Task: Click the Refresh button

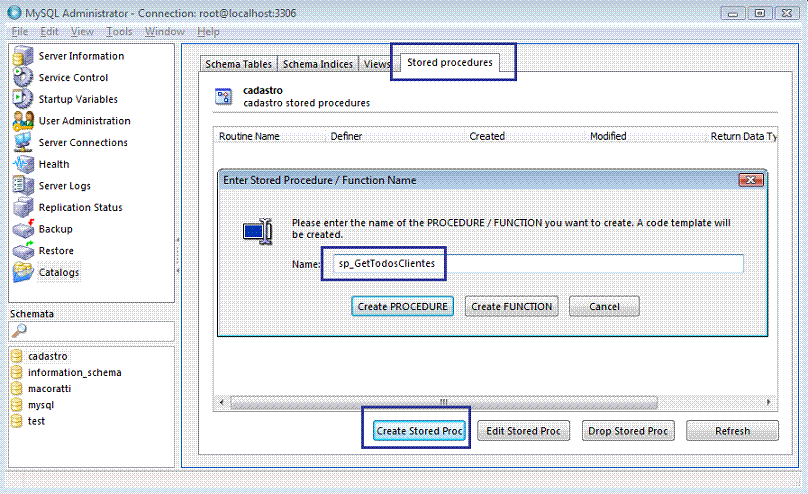Action: pyautogui.click(x=732, y=431)
